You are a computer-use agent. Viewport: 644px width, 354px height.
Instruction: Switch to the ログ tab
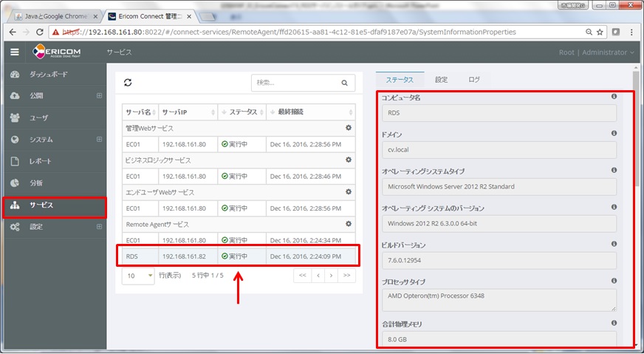point(474,80)
